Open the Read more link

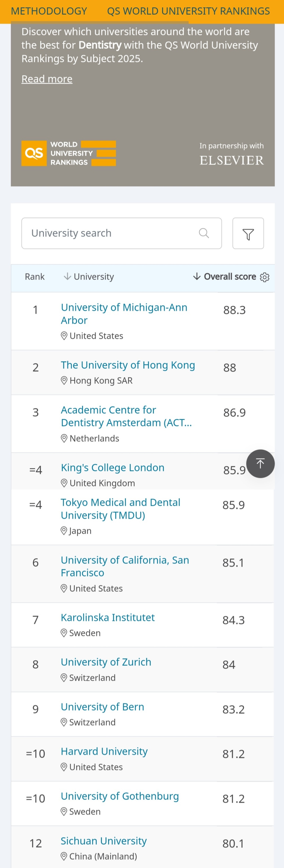tap(47, 79)
